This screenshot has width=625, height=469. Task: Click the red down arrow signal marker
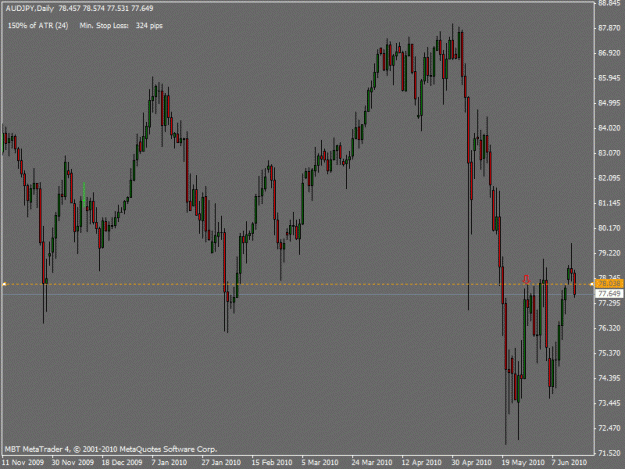click(527, 279)
